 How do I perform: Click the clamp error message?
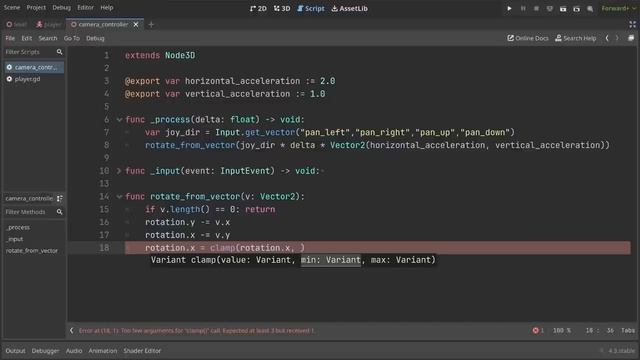click(196, 331)
